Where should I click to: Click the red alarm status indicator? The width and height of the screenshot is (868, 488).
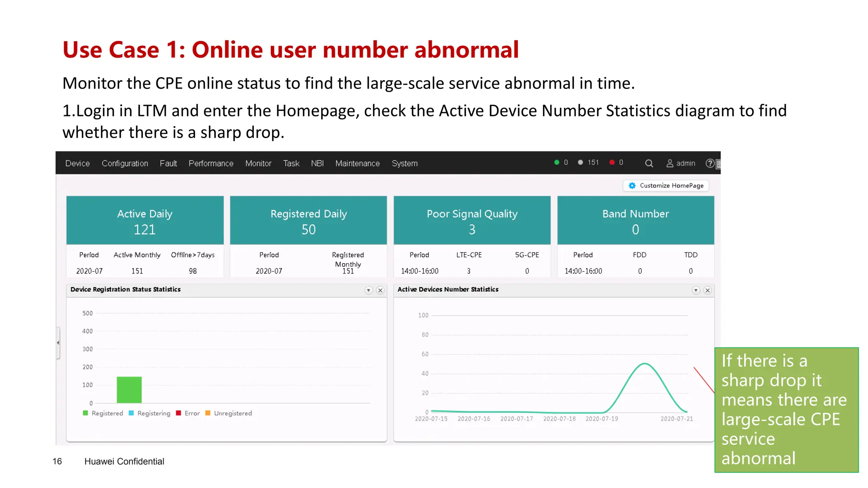click(x=616, y=162)
